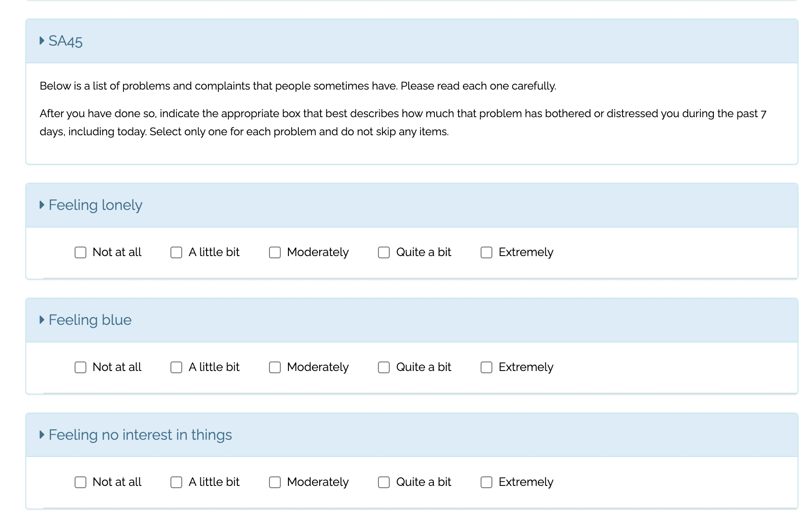Mark 'Quite a bit' for no interest in things
812x523 pixels.
[384, 482]
